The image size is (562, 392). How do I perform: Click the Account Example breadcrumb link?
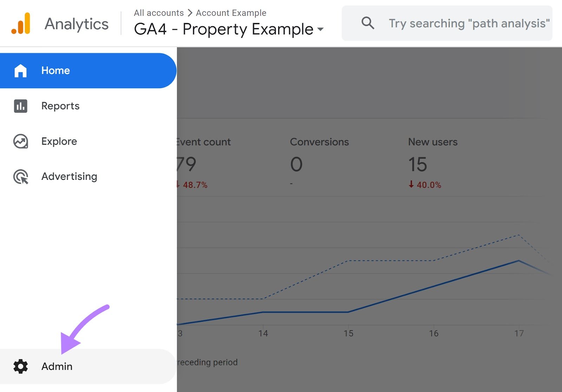click(x=231, y=13)
